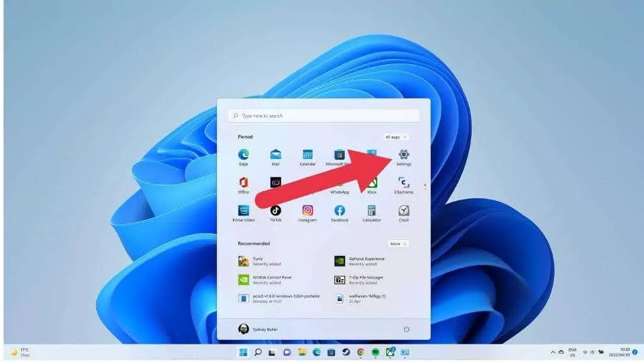This screenshot has width=644, height=362.
Task: Open taskbar Search magnifier
Action: click(x=258, y=352)
